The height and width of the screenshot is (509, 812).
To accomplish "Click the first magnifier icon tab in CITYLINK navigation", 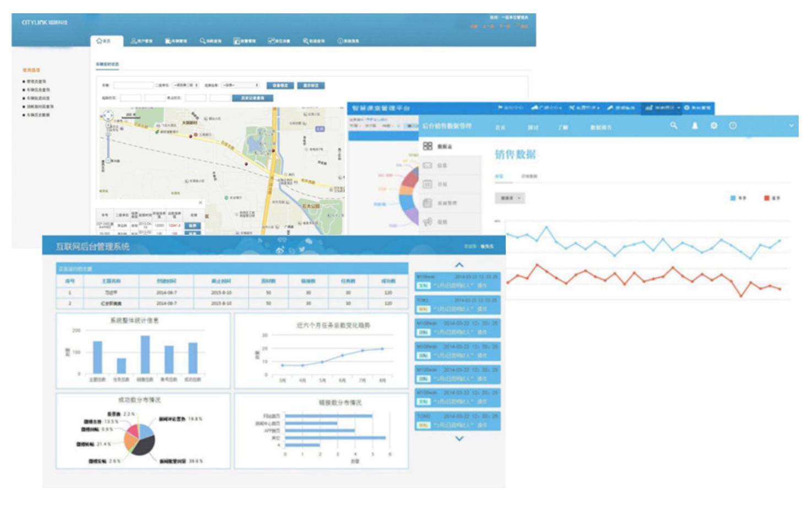I will [x=210, y=41].
